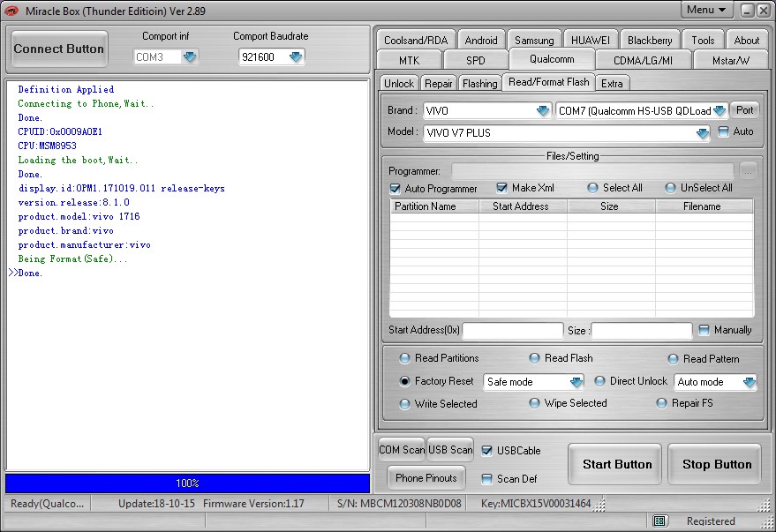
Task: Select the Repair FS option
Action: [662, 403]
